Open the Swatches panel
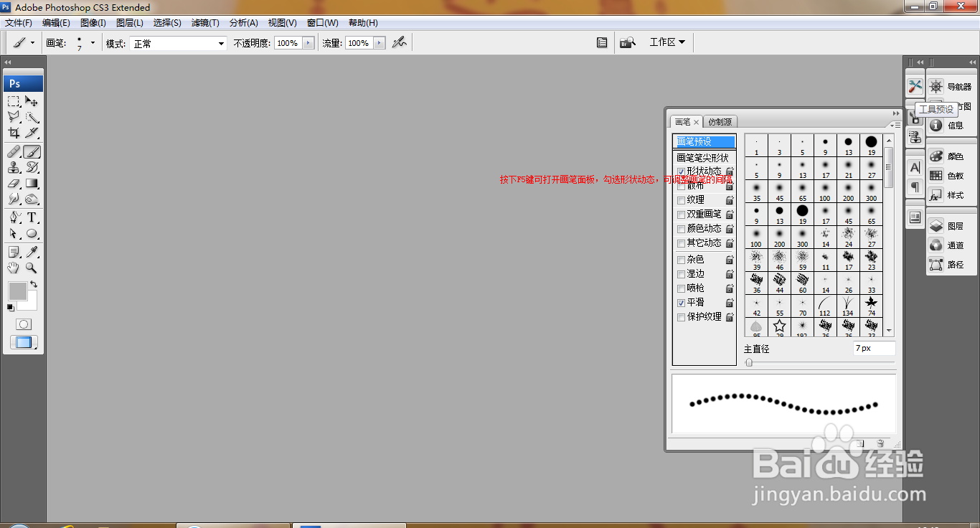This screenshot has height=528, width=980. click(x=947, y=176)
